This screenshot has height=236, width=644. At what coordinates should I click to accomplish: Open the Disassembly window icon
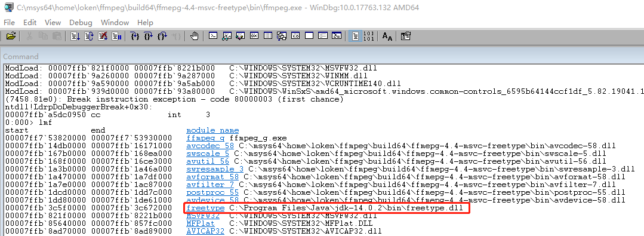point(295,36)
